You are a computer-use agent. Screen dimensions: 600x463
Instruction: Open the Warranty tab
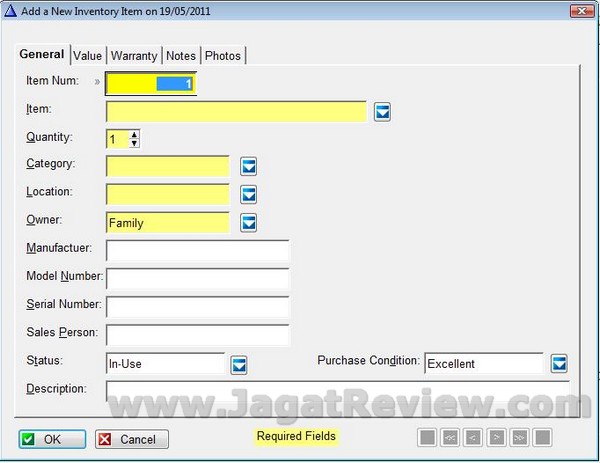click(x=134, y=56)
